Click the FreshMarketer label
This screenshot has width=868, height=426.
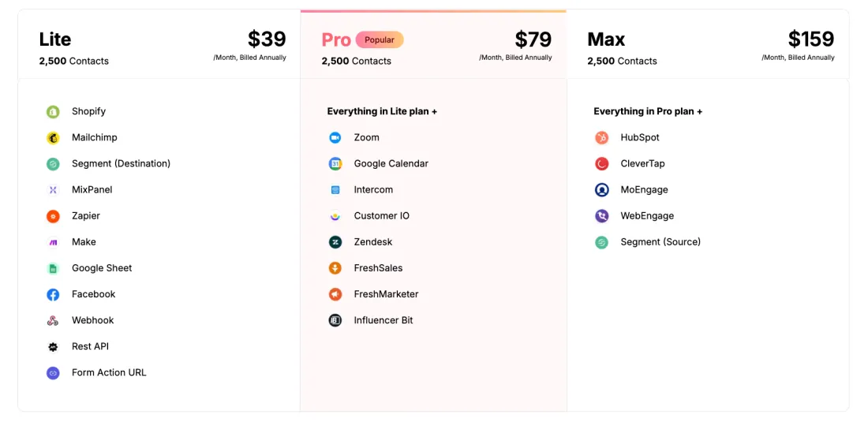point(386,294)
